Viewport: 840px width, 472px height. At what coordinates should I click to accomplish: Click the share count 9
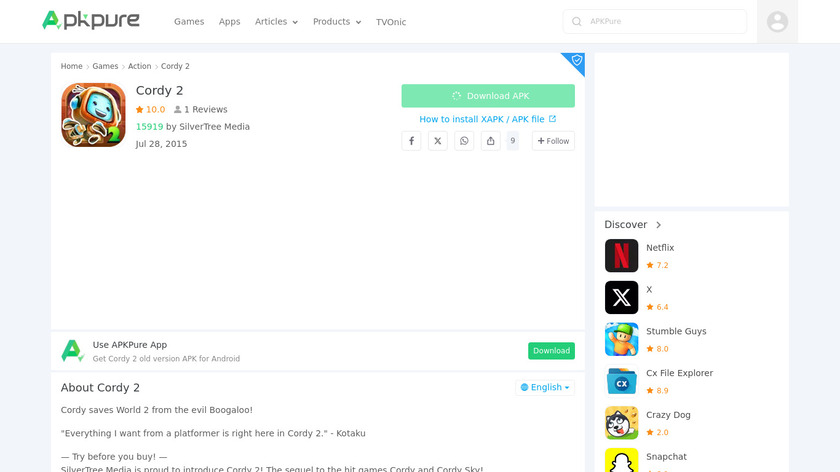click(513, 141)
